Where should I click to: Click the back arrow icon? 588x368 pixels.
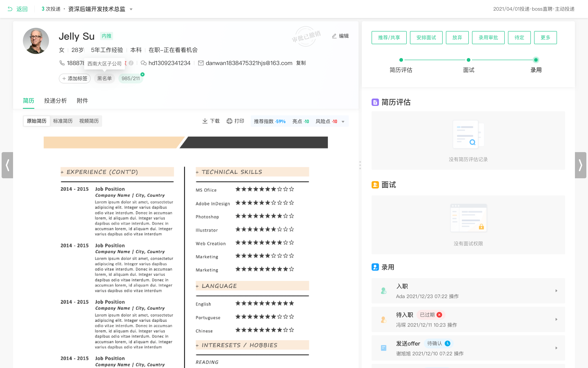click(10, 9)
